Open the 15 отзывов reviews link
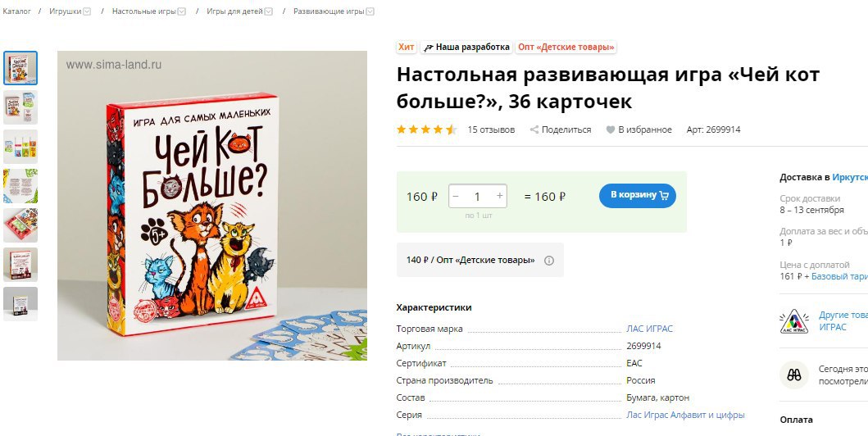This screenshot has width=868, height=436. tap(491, 130)
